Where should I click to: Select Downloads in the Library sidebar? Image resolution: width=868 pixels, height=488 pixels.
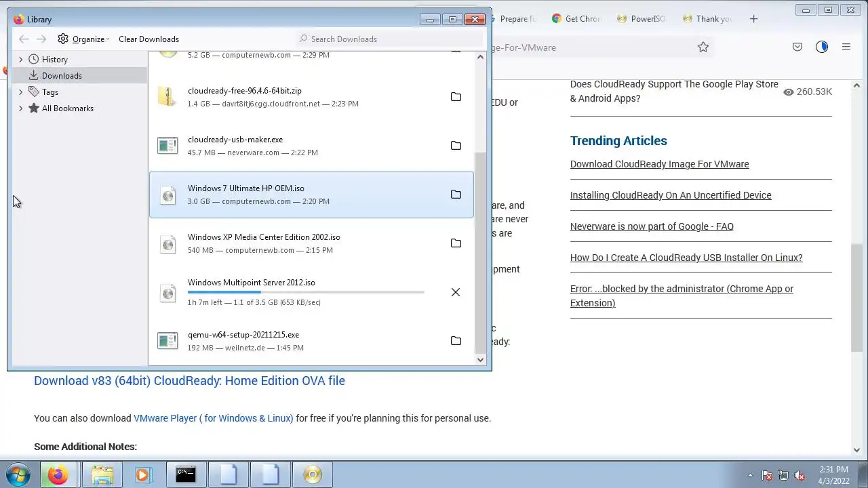[61, 76]
